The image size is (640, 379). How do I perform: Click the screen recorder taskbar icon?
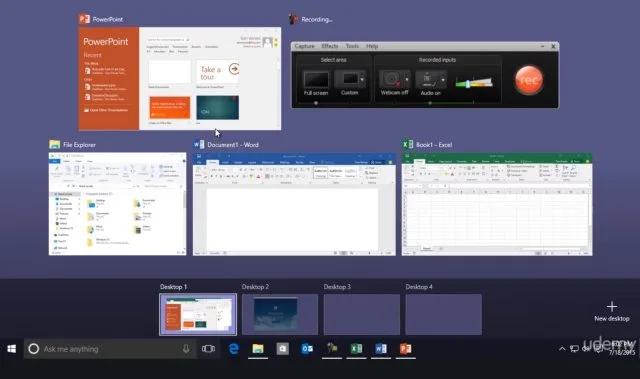coord(332,349)
